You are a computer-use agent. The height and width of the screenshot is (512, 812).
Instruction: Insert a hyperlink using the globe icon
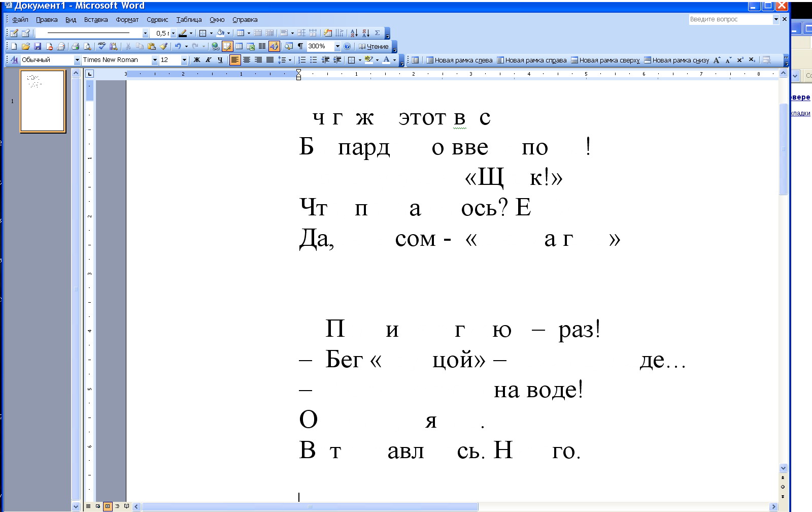pos(215,46)
